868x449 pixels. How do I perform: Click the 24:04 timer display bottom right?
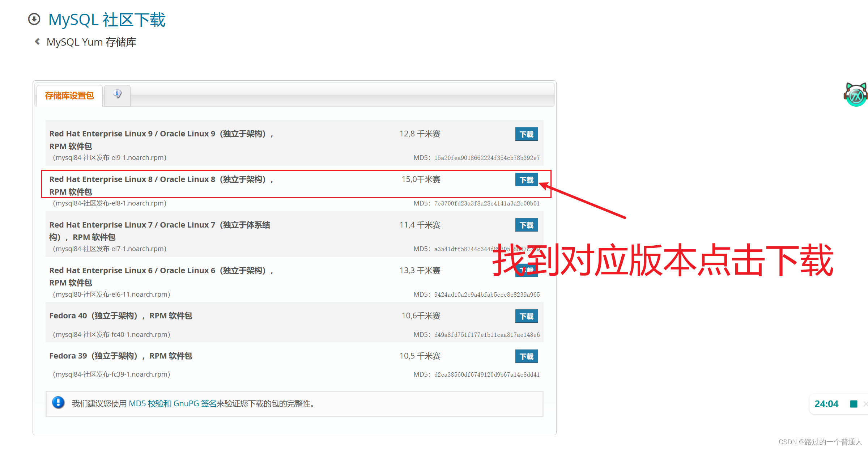(x=826, y=403)
